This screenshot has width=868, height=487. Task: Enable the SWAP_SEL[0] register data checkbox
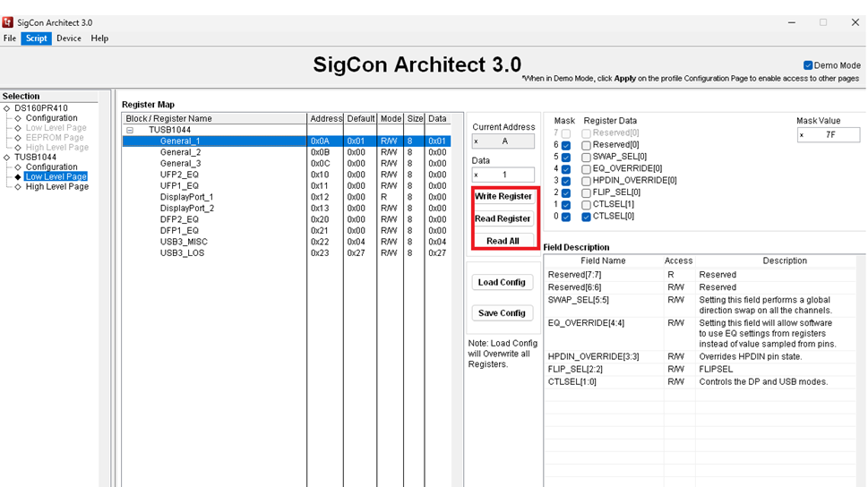(x=586, y=157)
